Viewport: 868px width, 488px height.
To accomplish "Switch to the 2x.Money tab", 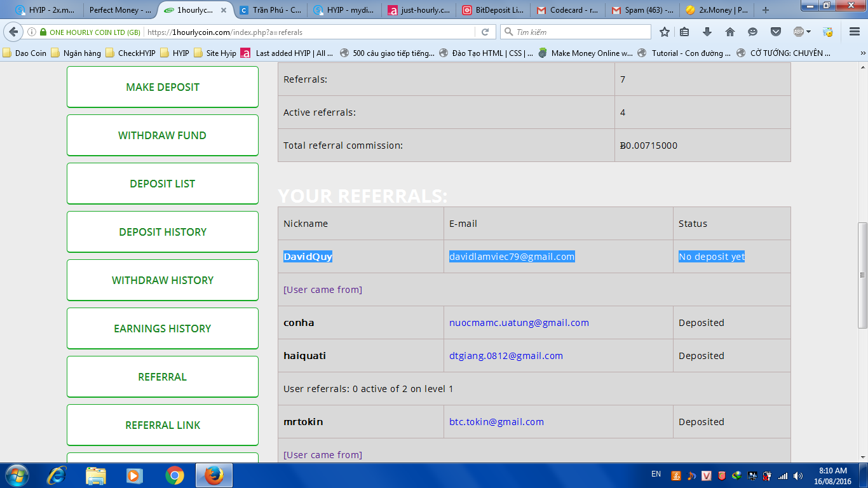I will point(718,10).
